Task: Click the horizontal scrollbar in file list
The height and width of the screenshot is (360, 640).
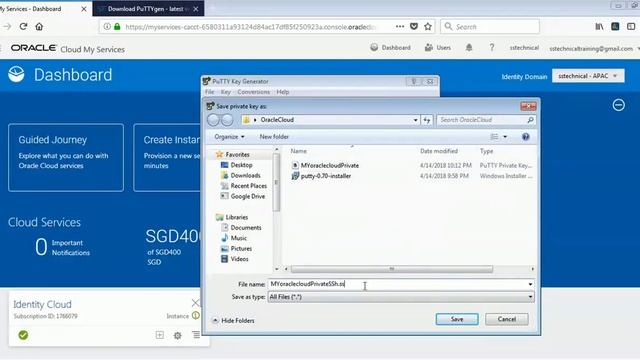Action: [391, 269]
